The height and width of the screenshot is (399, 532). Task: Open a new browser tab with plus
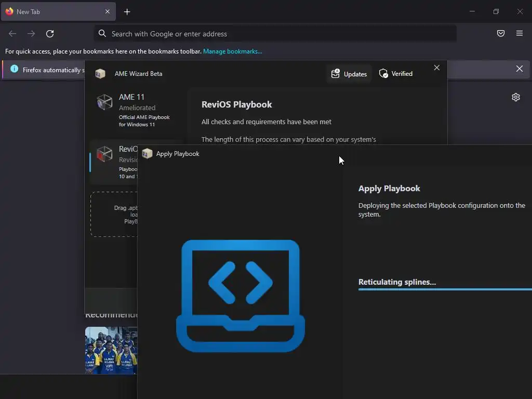click(127, 12)
